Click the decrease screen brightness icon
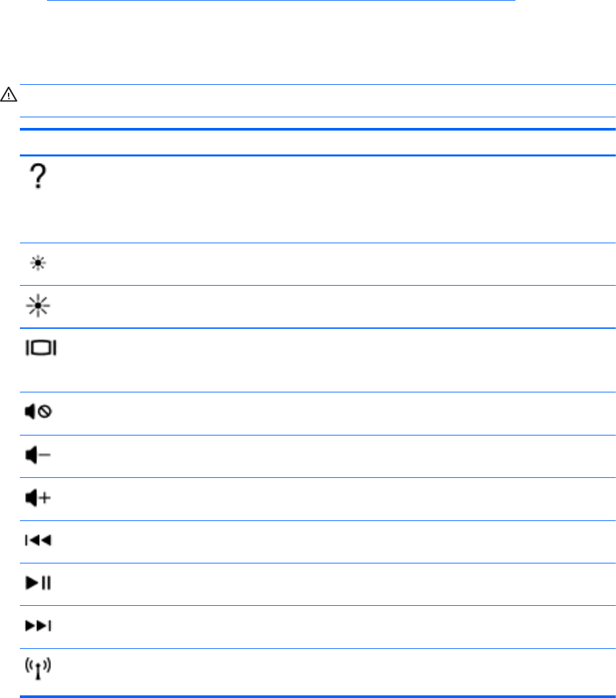616x698 pixels. (40, 264)
